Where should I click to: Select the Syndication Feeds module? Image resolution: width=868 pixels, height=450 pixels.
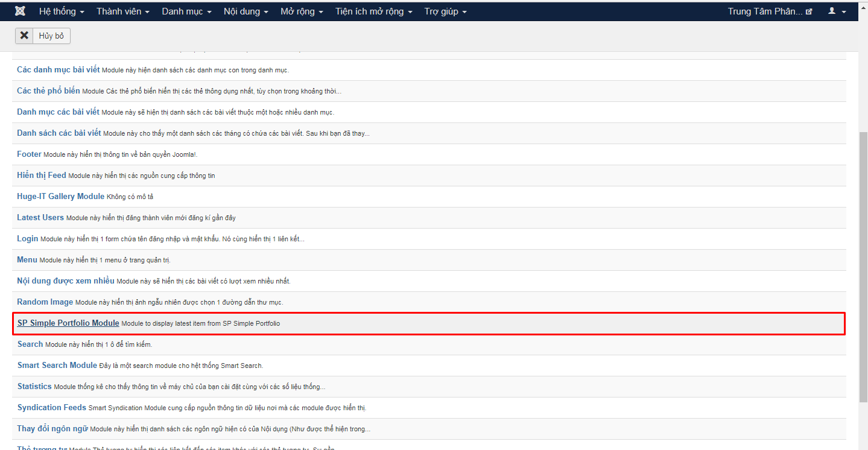point(52,407)
